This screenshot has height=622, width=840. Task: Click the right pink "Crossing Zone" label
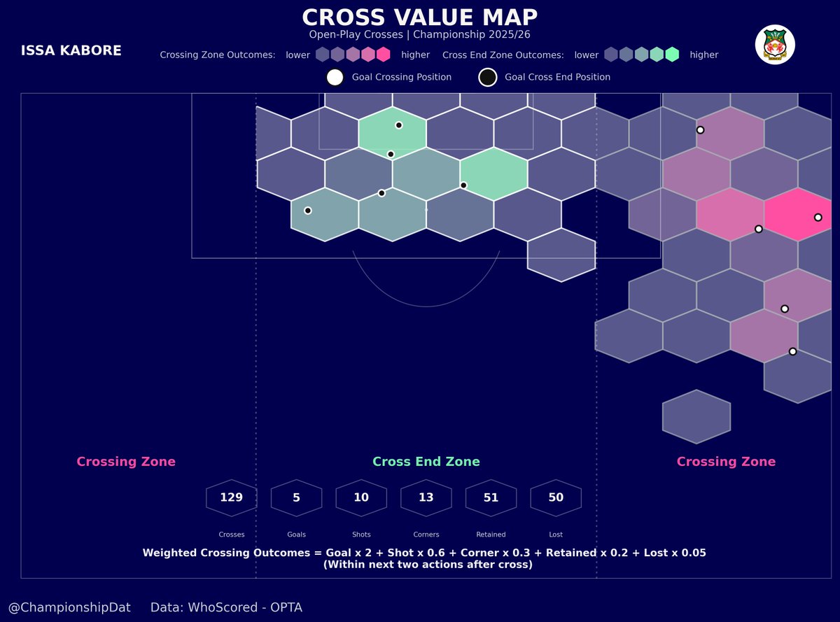(726, 462)
